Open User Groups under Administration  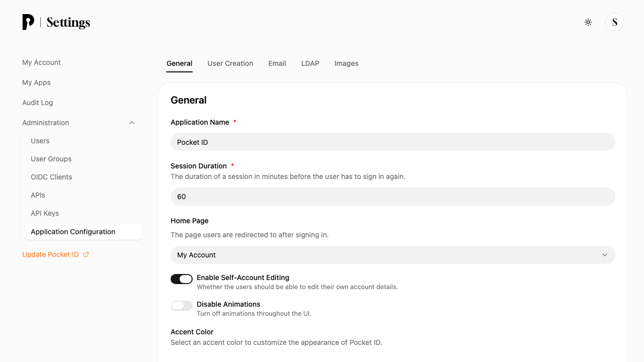click(51, 159)
